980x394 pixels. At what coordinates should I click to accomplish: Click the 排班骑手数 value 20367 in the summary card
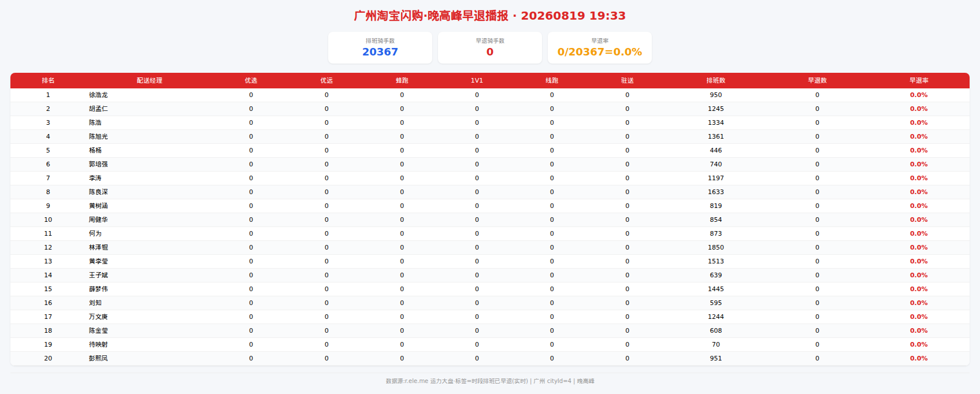[380, 52]
